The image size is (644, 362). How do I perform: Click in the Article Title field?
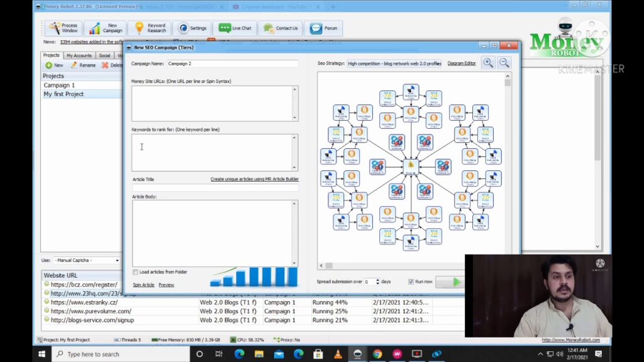coord(215,187)
